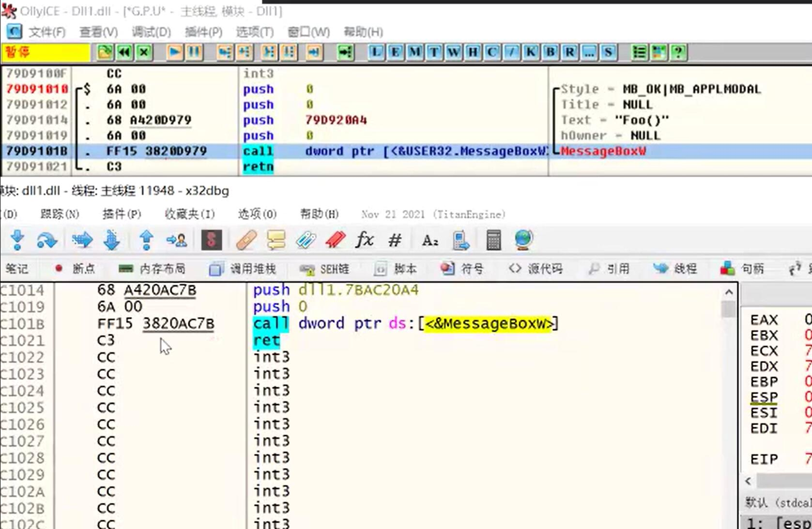The height and width of the screenshot is (529, 812).
Task: Run till return with the x32dbg up-arrow icon
Action: (x=146, y=240)
